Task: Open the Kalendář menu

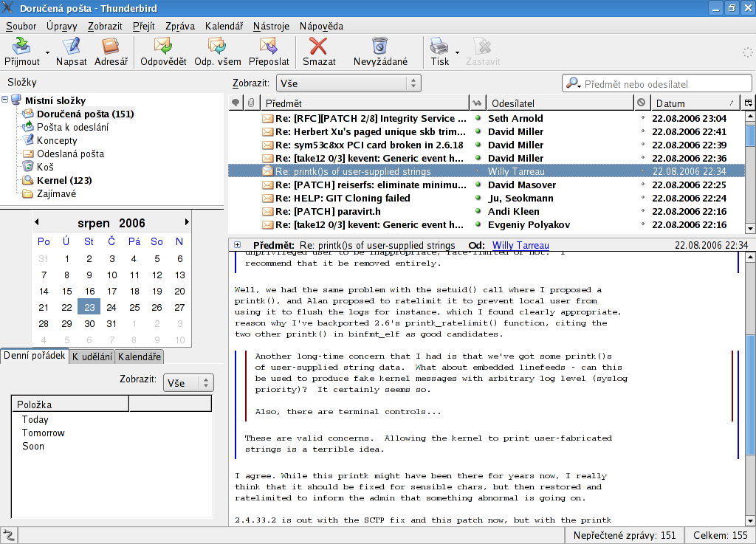Action: click(x=224, y=26)
